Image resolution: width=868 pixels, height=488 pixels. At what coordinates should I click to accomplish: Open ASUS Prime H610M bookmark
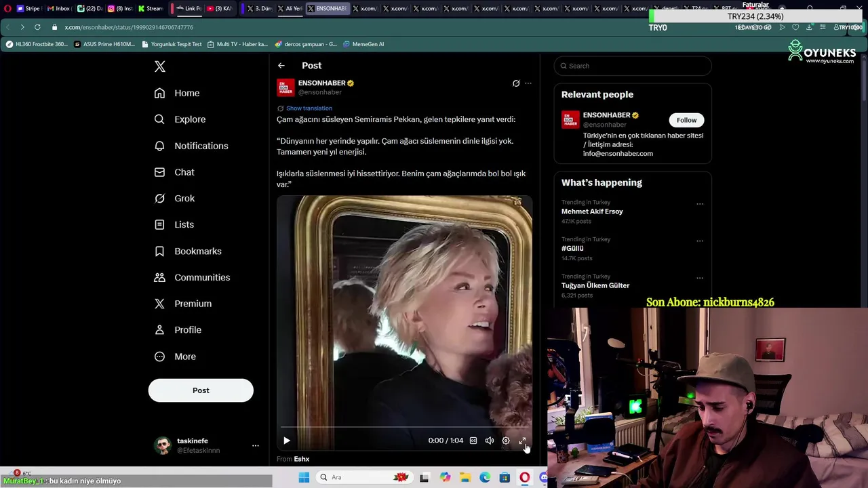point(104,44)
